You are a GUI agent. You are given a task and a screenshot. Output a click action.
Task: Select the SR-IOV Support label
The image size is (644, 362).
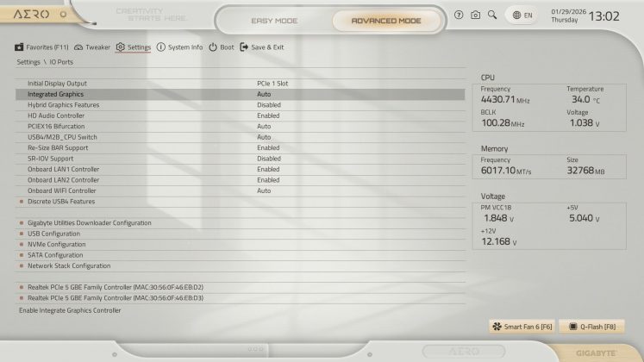click(x=50, y=158)
